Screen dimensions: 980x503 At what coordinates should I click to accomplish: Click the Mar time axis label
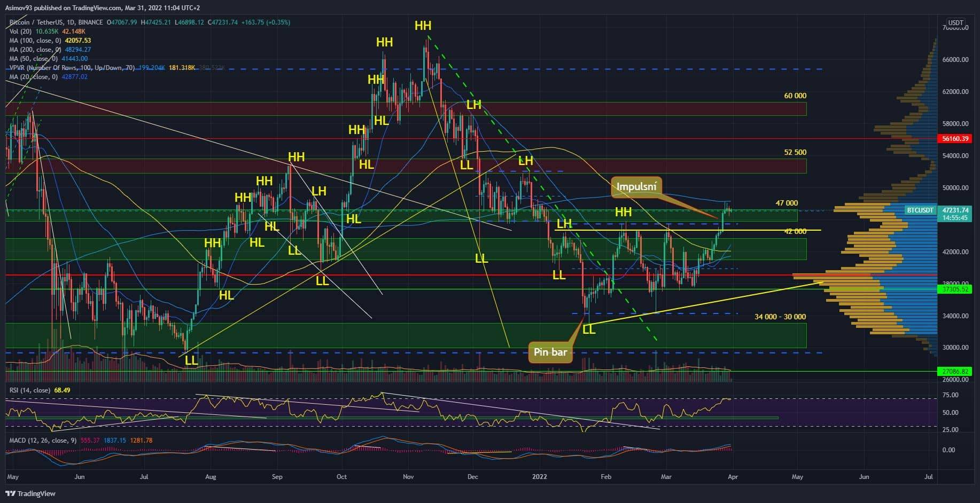pyautogui.click(x=666, y=477)
